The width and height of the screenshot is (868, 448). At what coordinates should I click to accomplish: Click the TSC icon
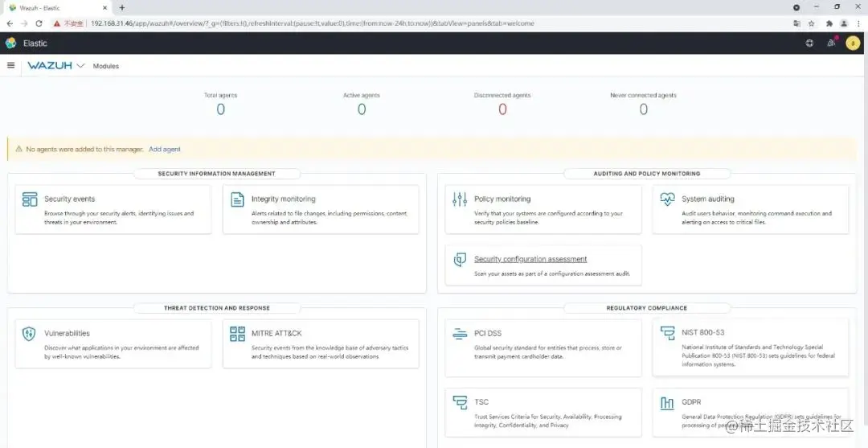(x=460, y=402)
